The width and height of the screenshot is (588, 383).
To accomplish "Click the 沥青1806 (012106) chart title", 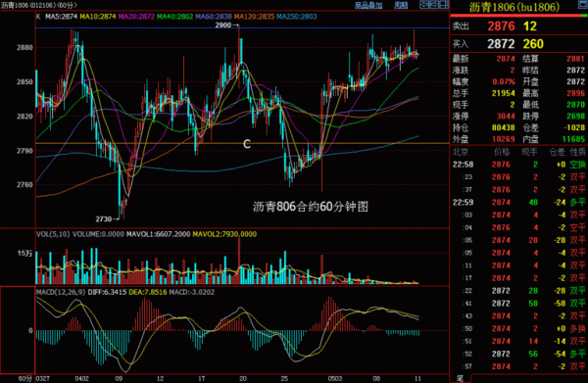I will (38, 5).
